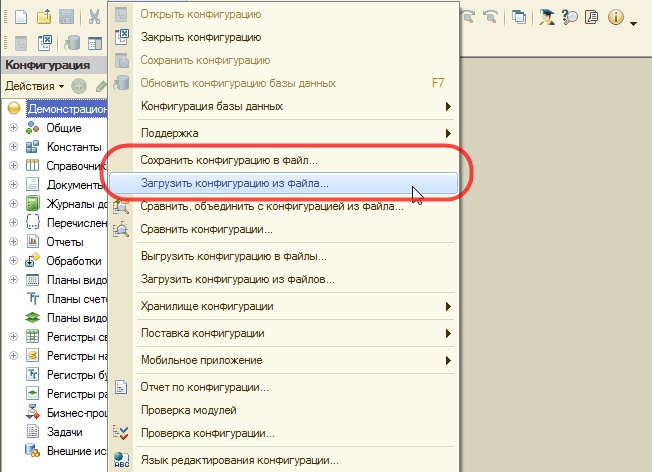Click the green add button in Configuration panel

pyautogui.click(x=79, y=86)
